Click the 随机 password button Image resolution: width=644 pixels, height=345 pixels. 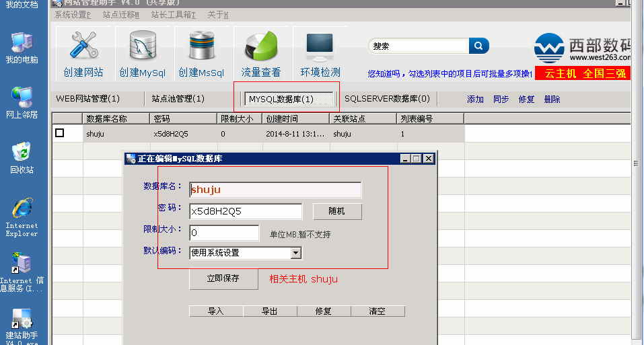(337, 211)
